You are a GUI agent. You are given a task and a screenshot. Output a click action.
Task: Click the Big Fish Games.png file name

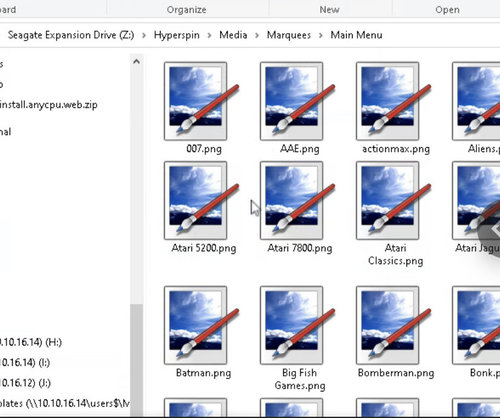tap(300, 379)
